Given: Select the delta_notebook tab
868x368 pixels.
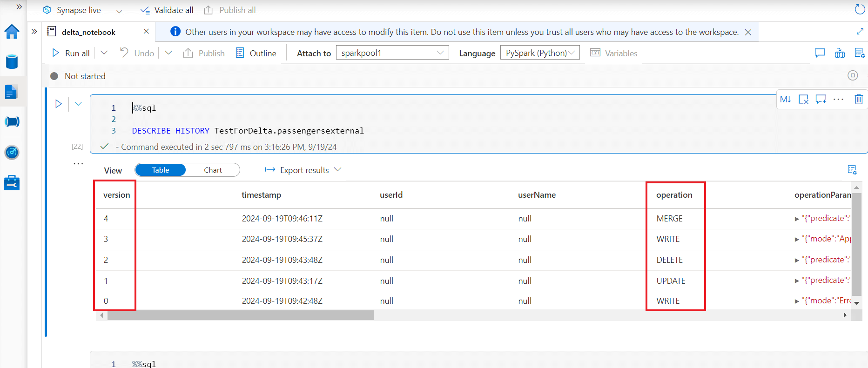Looking at the screenshot, I should point(88,32).
